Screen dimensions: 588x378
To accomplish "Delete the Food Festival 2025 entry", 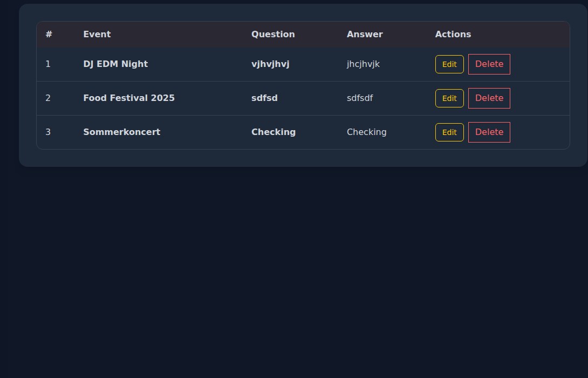I will coord(489,98).
